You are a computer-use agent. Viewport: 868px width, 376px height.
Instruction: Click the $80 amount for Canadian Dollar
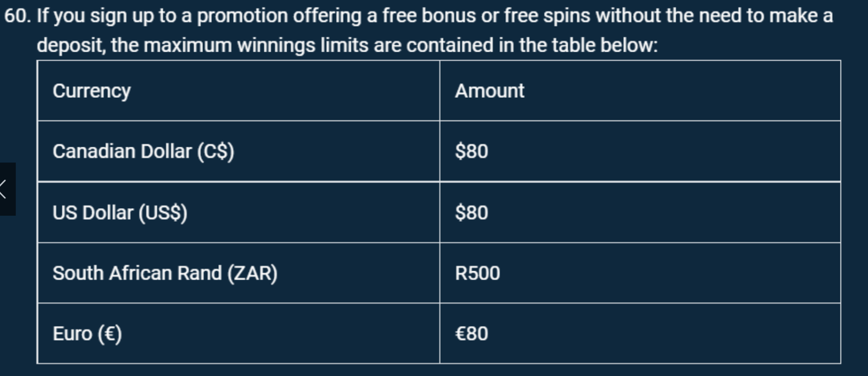(472, 151)
